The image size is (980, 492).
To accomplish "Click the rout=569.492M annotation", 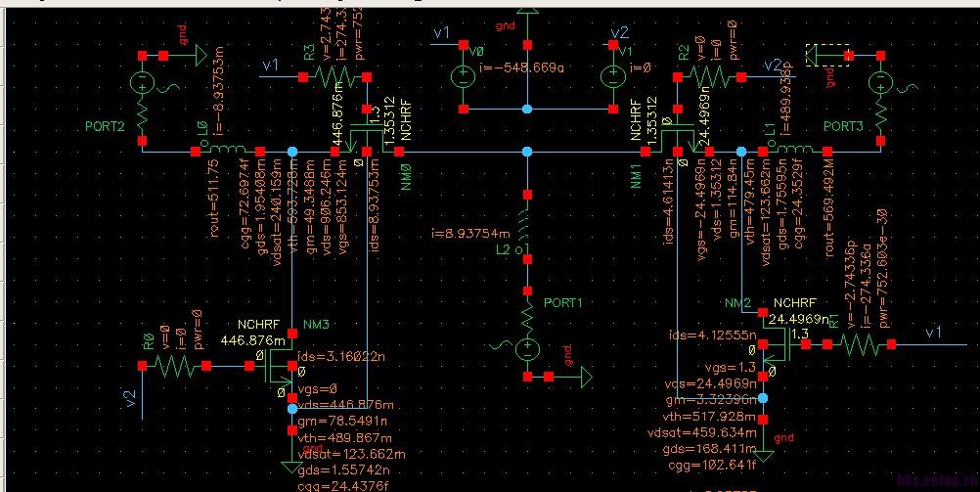I will coord(830,208).
